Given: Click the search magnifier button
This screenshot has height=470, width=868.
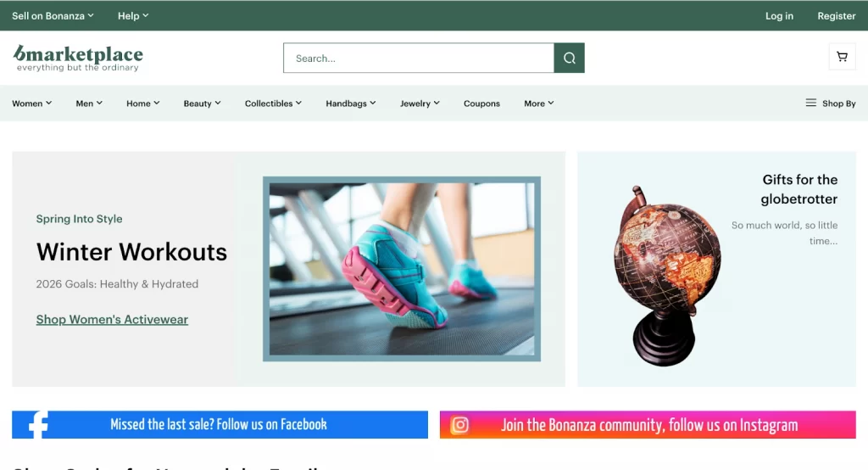Looking at the screenshot, I should tap(569, 58).
